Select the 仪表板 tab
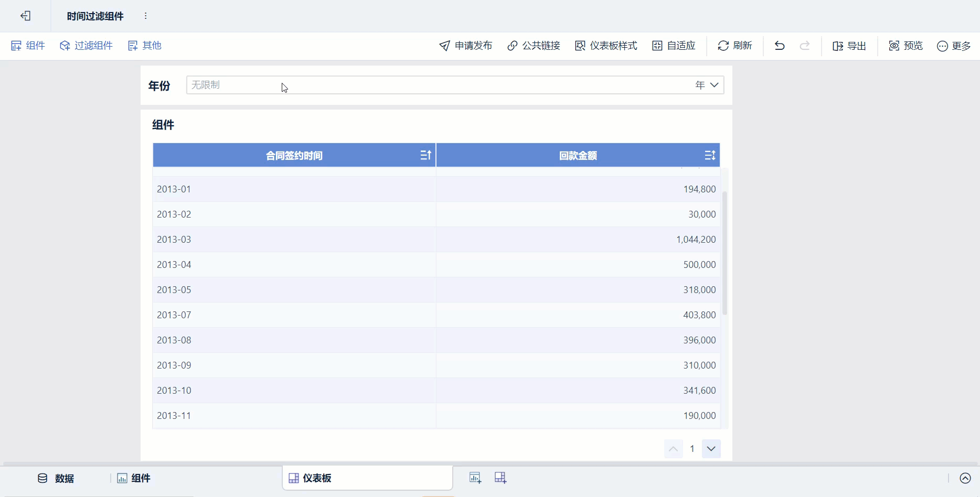Viewport: 980px width, 497px height. point(367,478)
